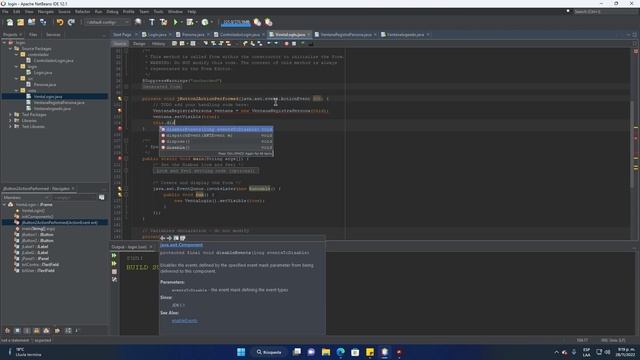640x360 pixels.
Task: Open the Window menu
Action: tap(175, 12)
